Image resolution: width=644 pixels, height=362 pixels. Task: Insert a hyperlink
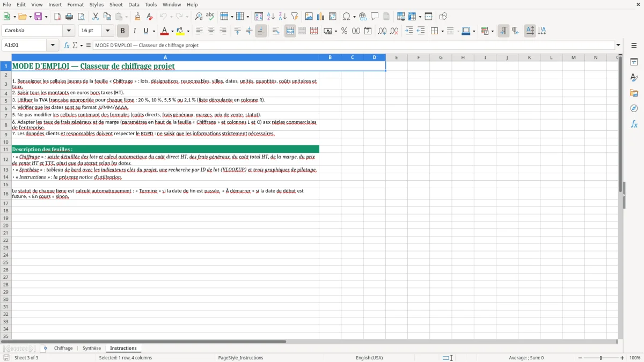tap(363, 17)
